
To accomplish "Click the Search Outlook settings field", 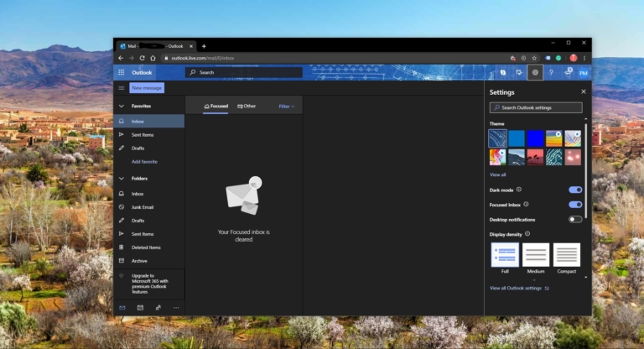I will point(536,107).
